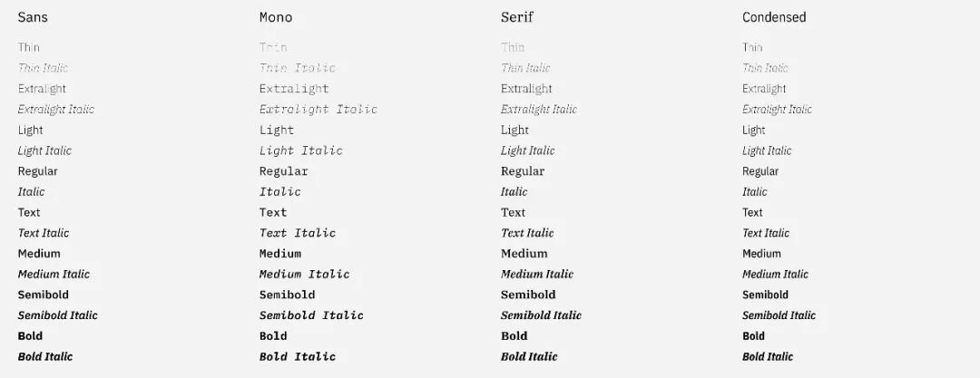
Task: Choose Medium under Condensed
Action: [761, 254]
